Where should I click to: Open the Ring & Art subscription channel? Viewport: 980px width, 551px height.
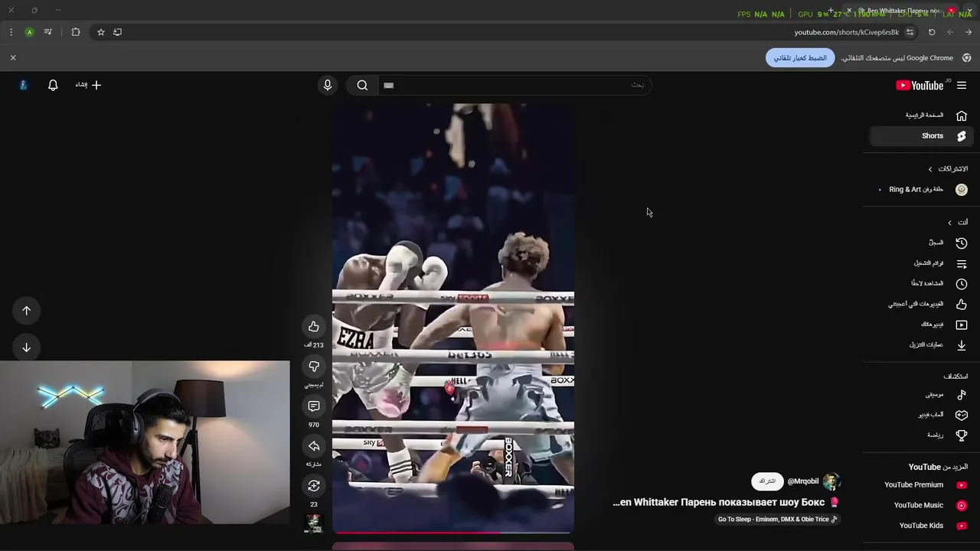922,190
